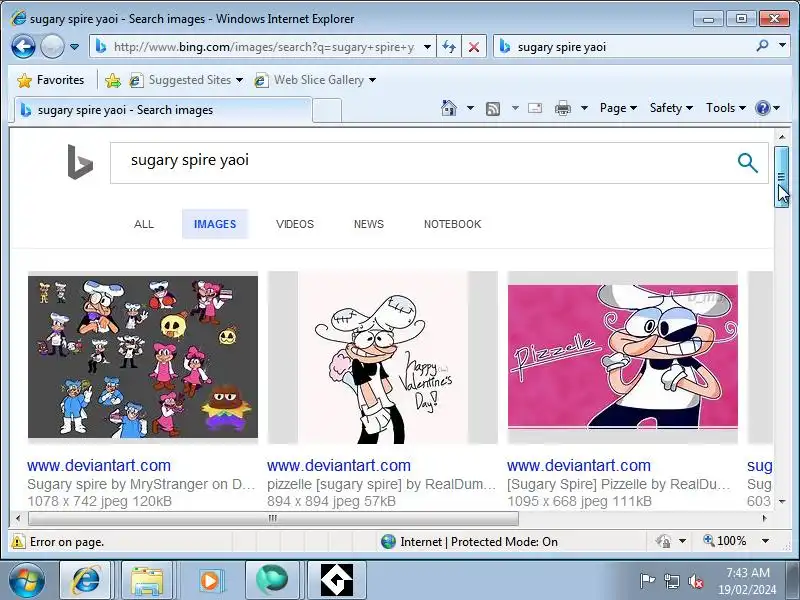Click the blue Help question mark icon
The image size is (800, 600).
point(763,108)
